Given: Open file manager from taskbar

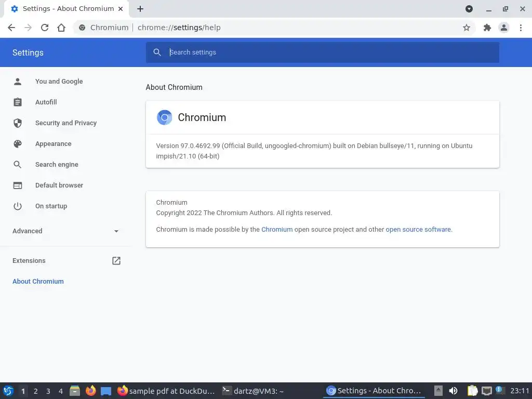Looking at the screenshot, I should coord(75,391).
